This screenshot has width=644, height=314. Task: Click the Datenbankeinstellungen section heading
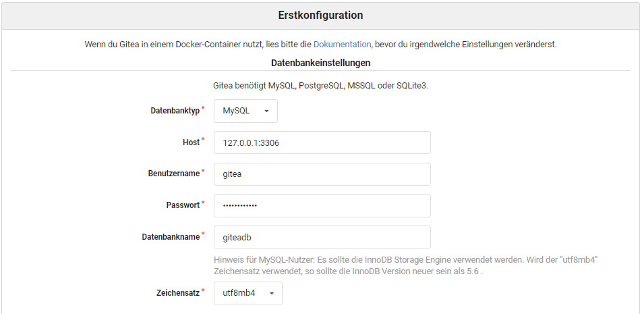pos(320,63)
